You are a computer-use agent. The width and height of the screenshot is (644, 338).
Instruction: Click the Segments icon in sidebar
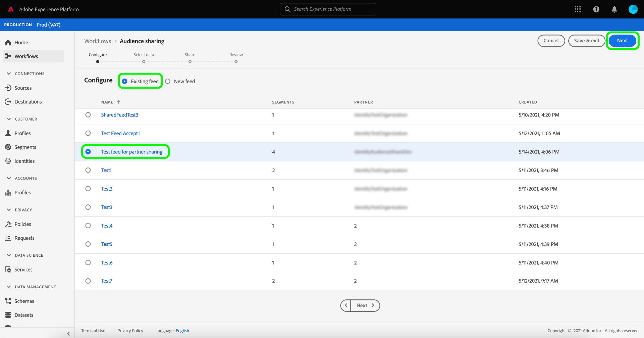point(8,147)
